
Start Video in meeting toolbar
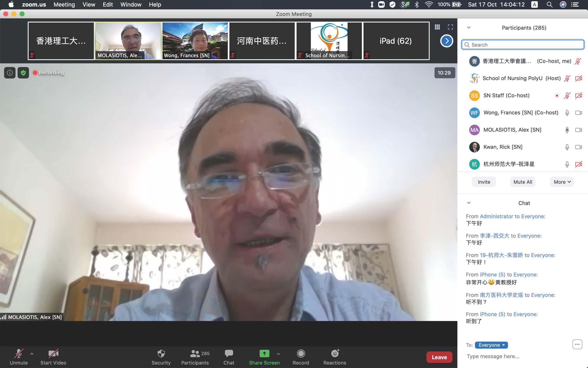coord(53,354)
